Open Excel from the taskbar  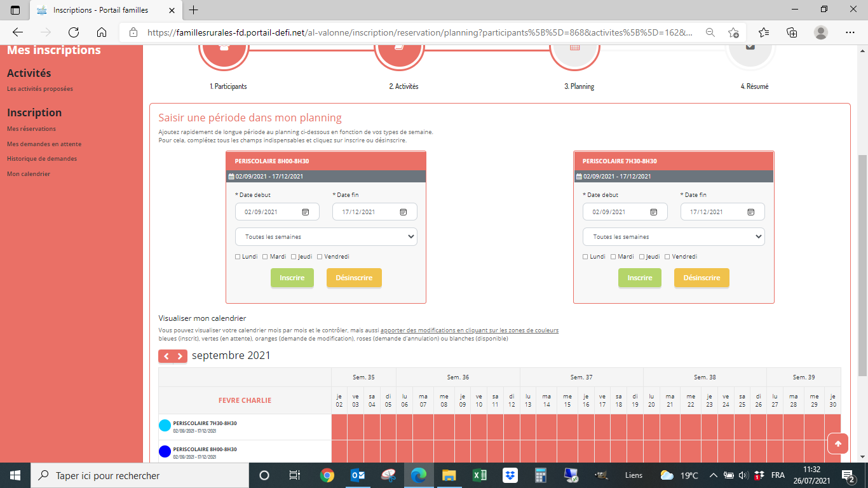[x=479, y=475]
